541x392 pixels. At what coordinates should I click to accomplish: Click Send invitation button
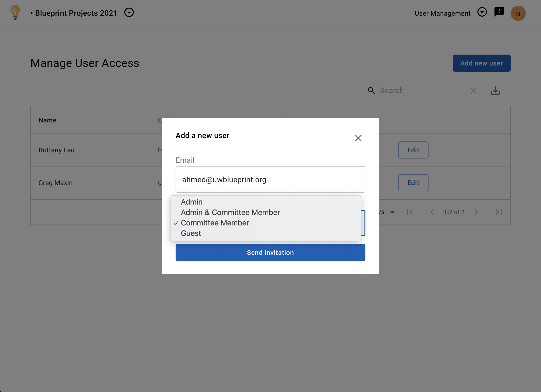tap(270, 252)
